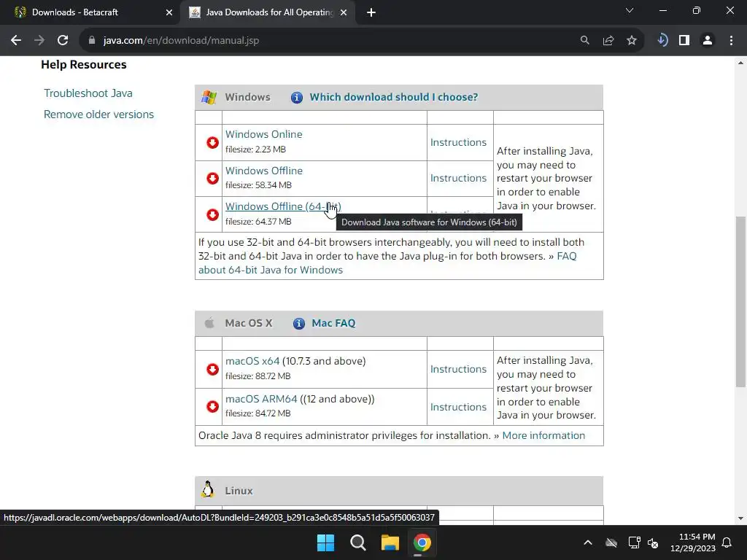Open the Windows Start menu
The height and width of the screenshot is (560, 747).
point(326,542)
